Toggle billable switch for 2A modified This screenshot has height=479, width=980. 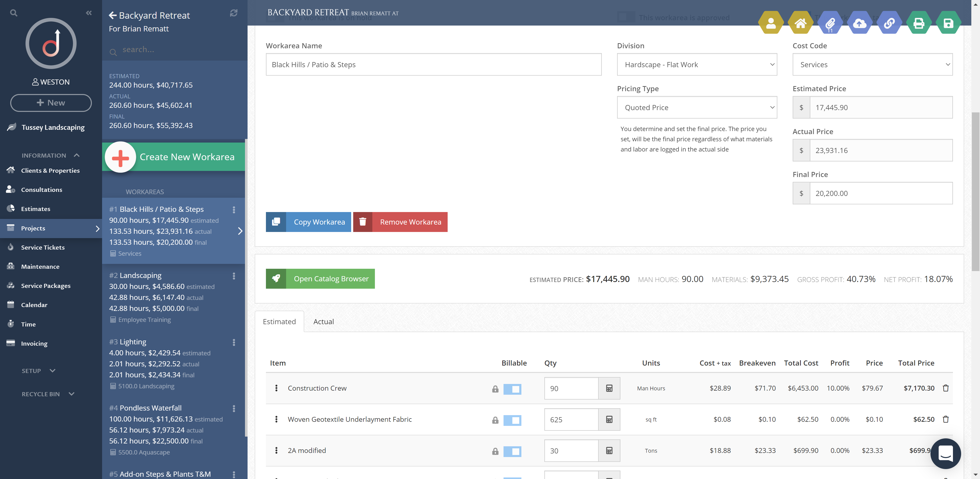(512, 451)
